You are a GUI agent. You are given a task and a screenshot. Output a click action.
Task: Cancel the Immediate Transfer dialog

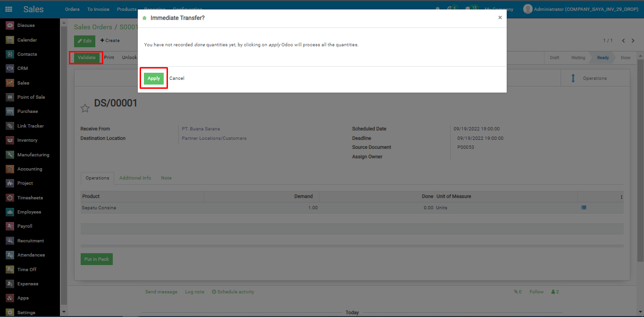[x=177, y=78]
